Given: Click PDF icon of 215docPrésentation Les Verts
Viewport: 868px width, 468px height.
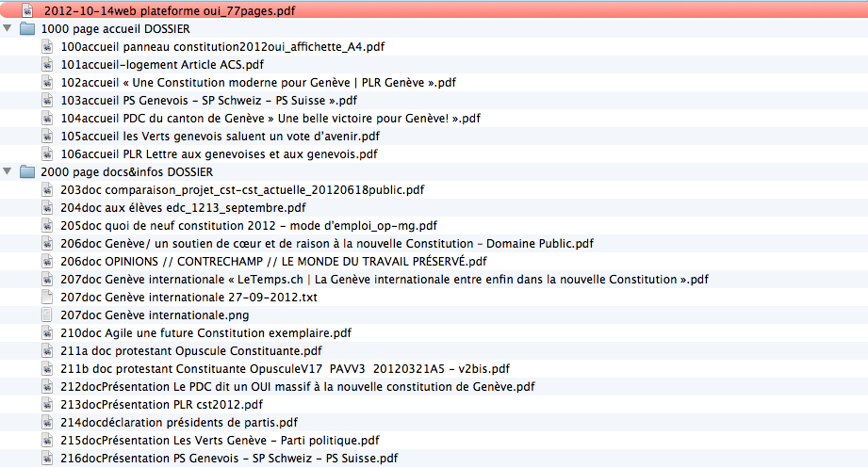Looking at the screenshot, I should (48, 440).
